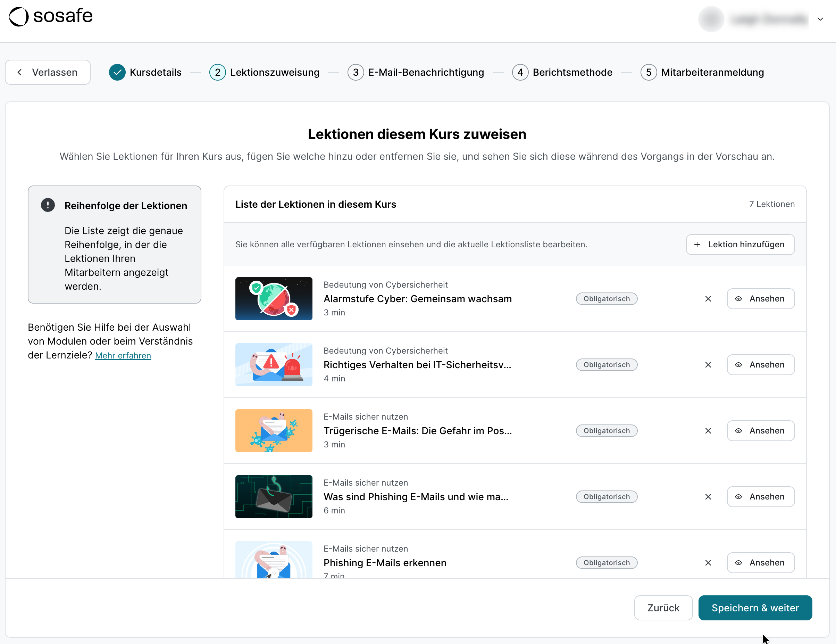
Task: Remove Trügerische E-Mails using its X icon
Action: [x=708, y=430]
